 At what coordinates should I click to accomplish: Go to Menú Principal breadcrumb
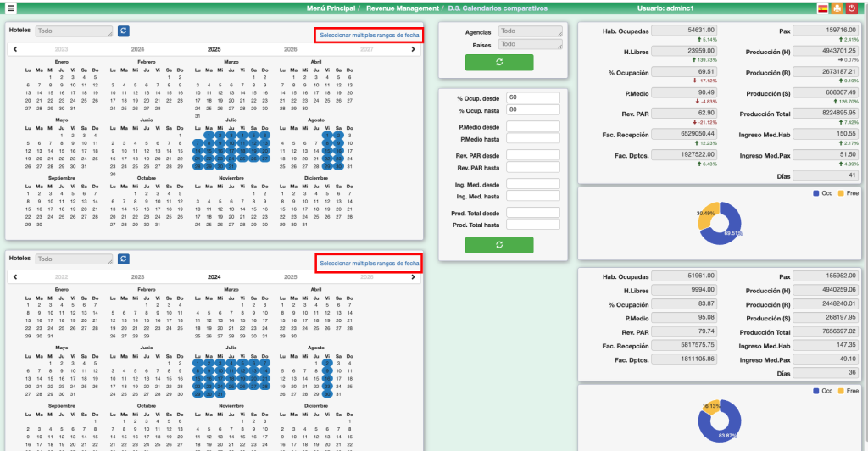point(329,8)
